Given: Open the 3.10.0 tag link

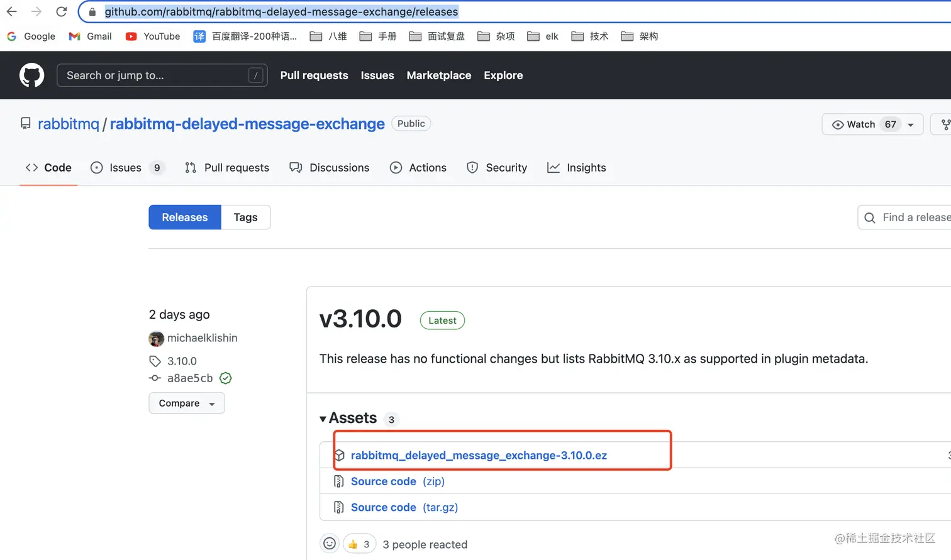Looking at the screenshot, I should click(182, 361).
